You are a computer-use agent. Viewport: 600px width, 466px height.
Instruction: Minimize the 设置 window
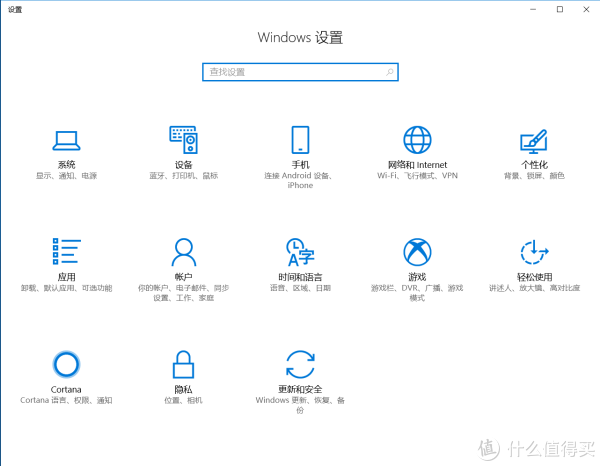[x=533, y=10]
